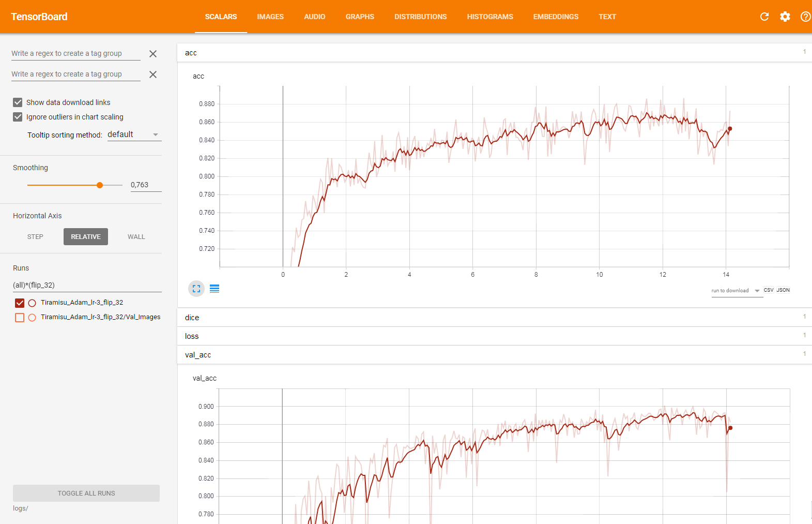Viewport: 812px width, 524px height.
Task: Collapse the val_acc section header
Action: (495, 355)
